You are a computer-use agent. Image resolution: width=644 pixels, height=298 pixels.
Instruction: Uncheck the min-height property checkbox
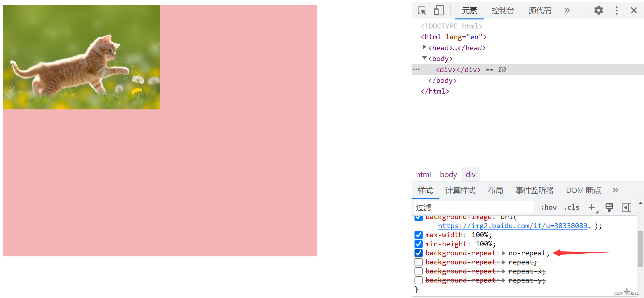[x=418, y=244]
